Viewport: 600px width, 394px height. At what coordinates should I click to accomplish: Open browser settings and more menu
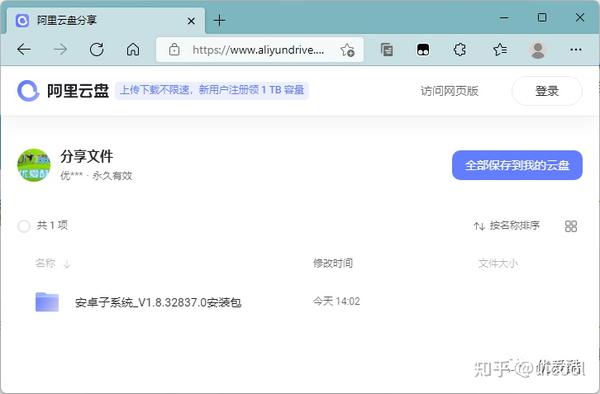576,50
